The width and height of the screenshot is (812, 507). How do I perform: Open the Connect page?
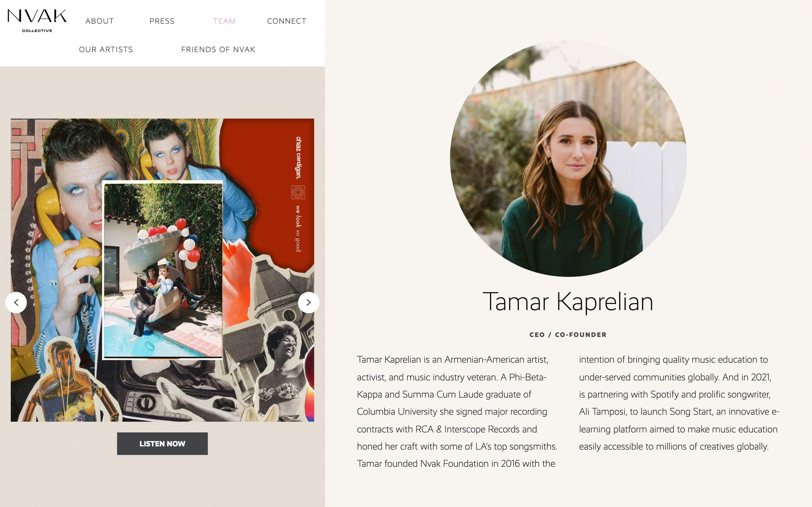[x=287, y=21]
